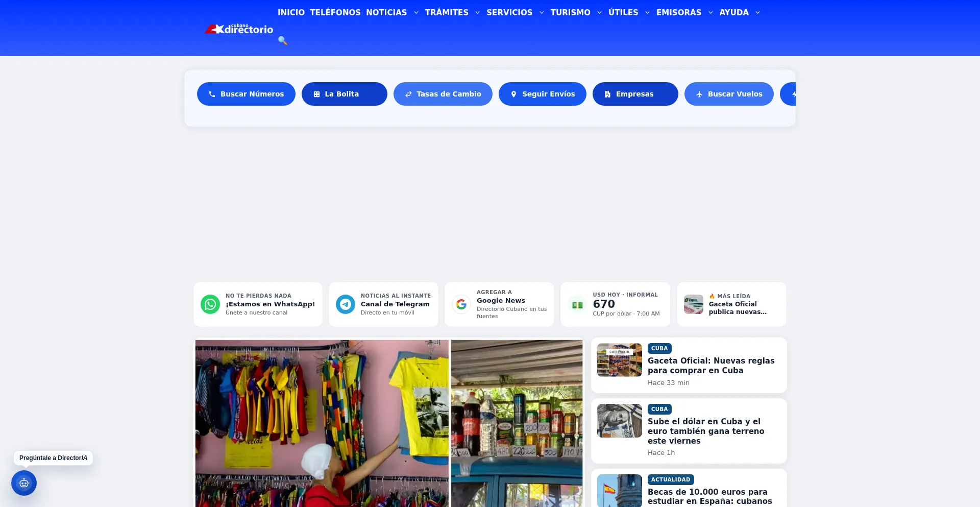Open the Trámites menu item
Image resolution: width=980 pixels, height=507 pixels.
click(447, 12)
